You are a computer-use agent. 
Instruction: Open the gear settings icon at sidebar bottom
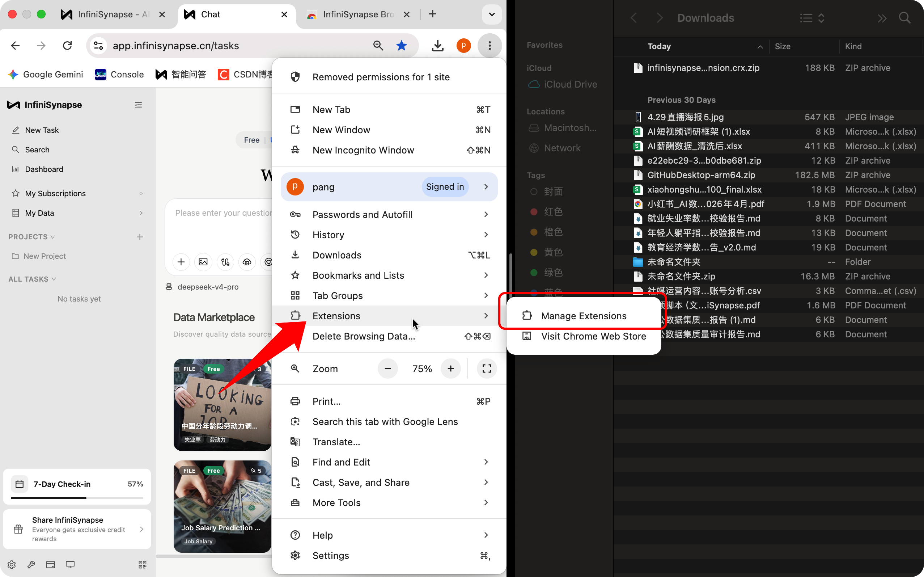click(x=12, y=564)
